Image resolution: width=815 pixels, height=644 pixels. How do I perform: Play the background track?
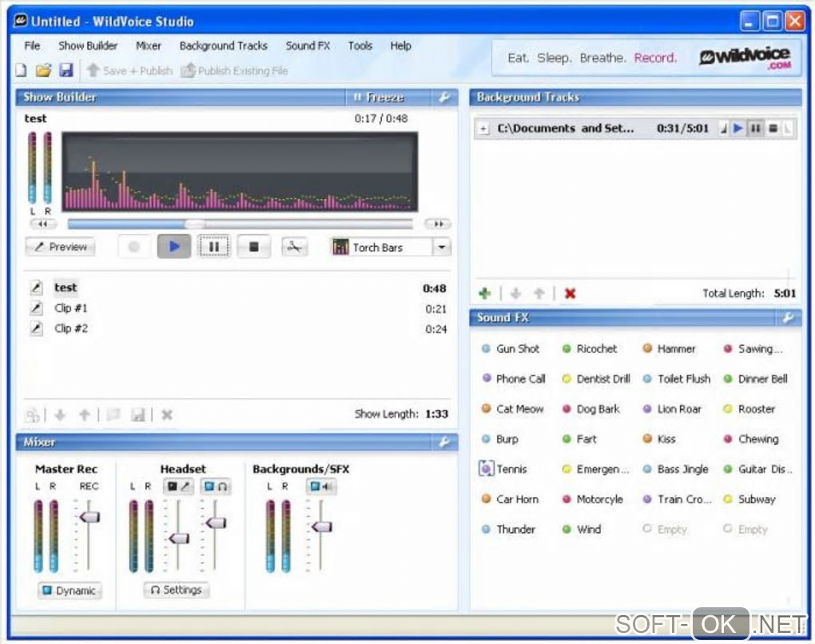738,128
